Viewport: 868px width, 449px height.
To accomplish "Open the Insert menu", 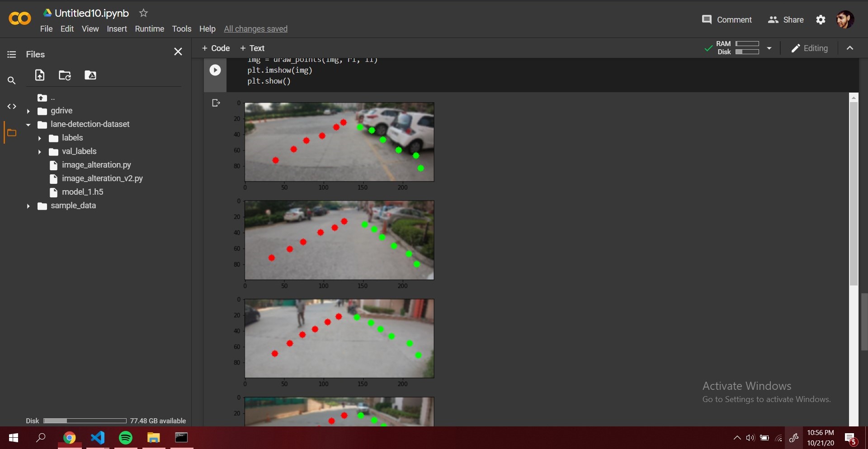I will point(117,29).
